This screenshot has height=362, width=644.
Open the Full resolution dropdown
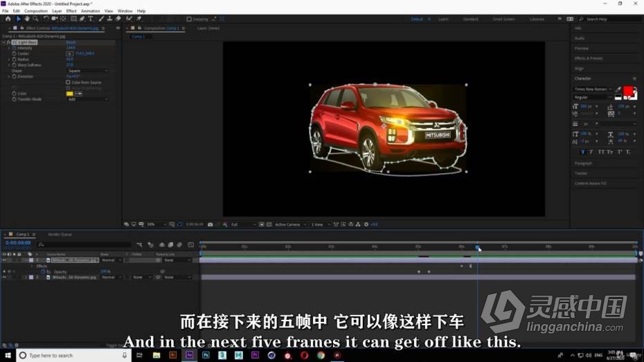(x=244, y=224)
